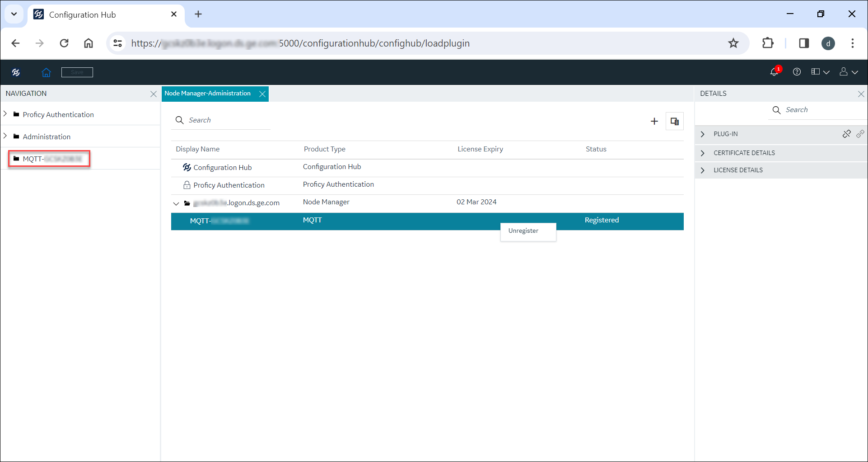Select the Configuration Hub row

(x=427, y=168)
